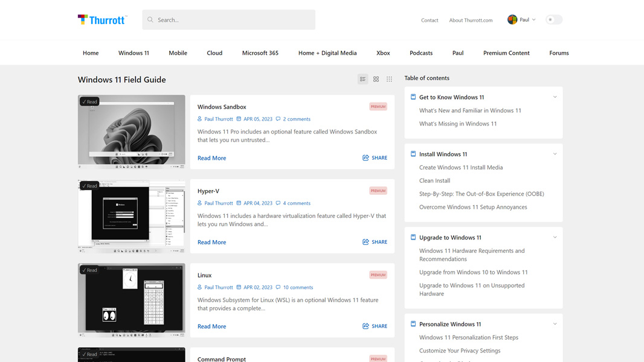Click into the Search input field
644x362 pixels.
click(233, 20)
